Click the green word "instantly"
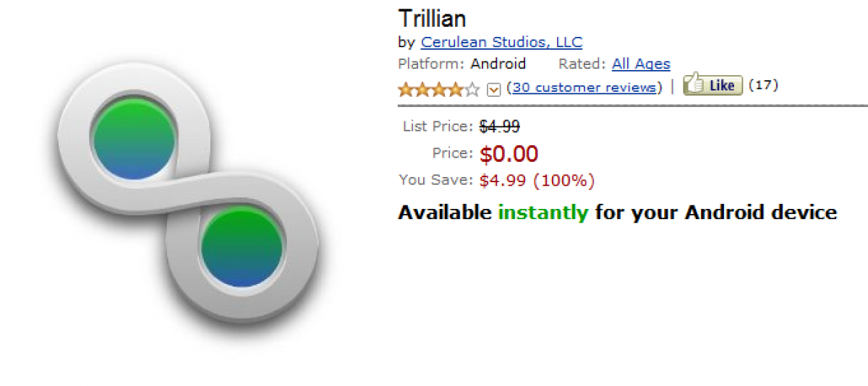Viewport: 868px width, 386px height. pos(543,213)
